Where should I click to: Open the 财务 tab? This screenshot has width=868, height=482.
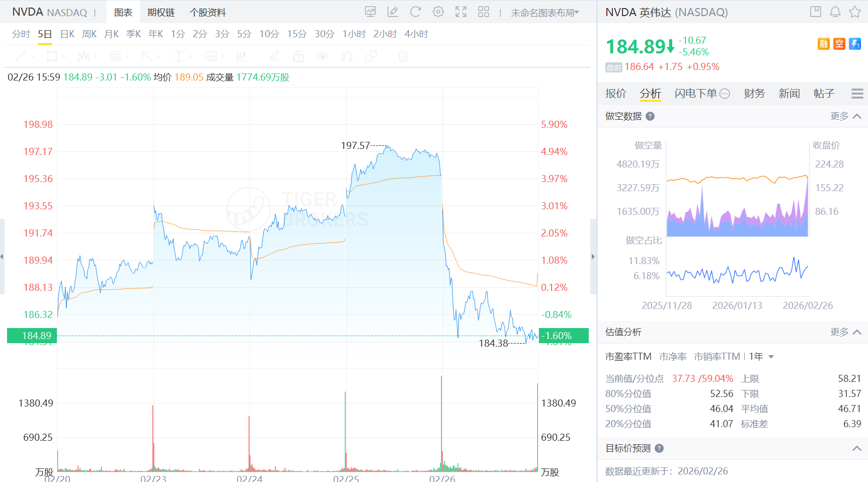[754, 94]
